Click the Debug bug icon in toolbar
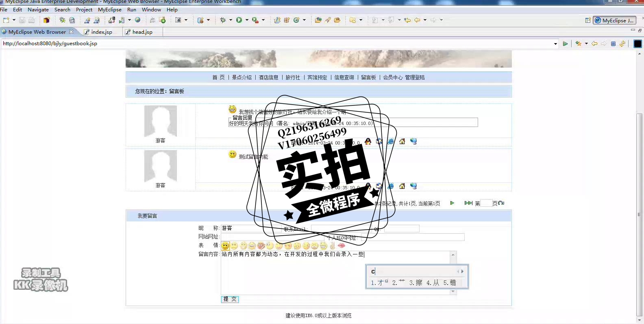Image resolution: width=644 pixels, height=324 pixels. point(223,20)
